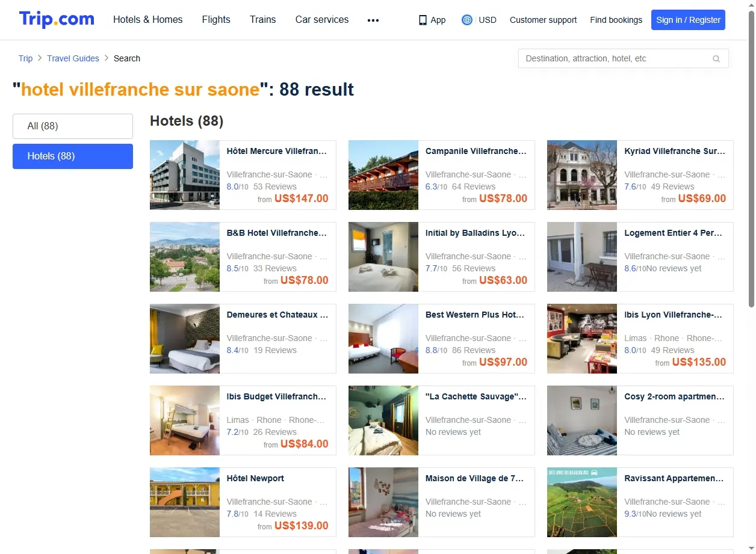Select the All (88) filter tab

[x=73, y=126]
